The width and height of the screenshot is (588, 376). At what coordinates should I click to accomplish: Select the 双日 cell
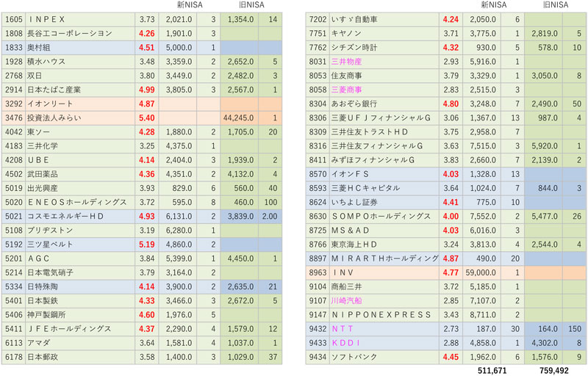click(x=80, y=76)
